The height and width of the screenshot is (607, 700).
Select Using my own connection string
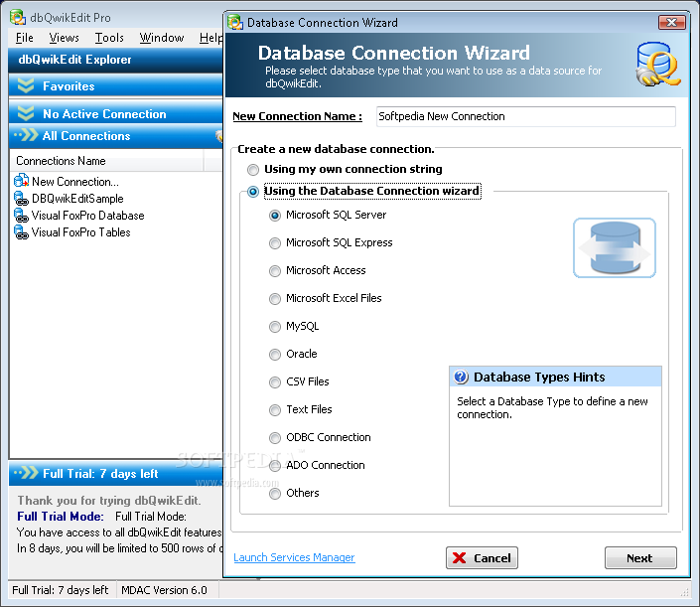point(253,169)
